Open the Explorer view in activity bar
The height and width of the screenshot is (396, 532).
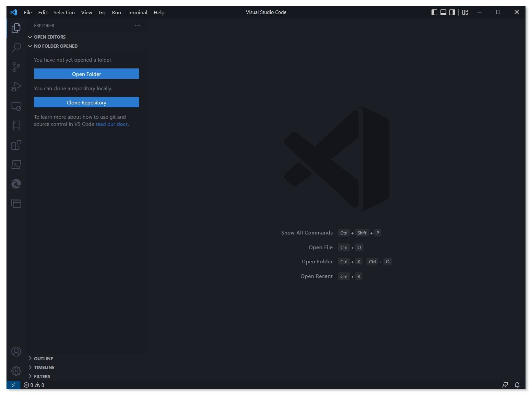(x=16, y=28)
